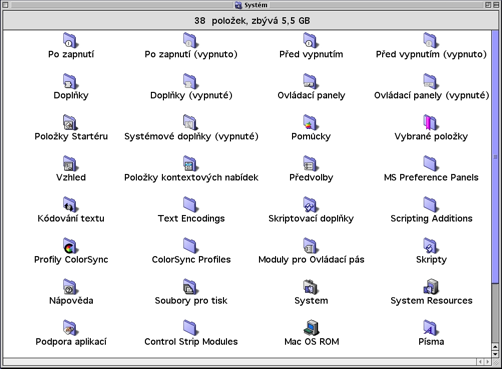Click the 'Scripting Additions' label text
The height and width of the screenshot is (369, 502).
[x=431, y=219]
